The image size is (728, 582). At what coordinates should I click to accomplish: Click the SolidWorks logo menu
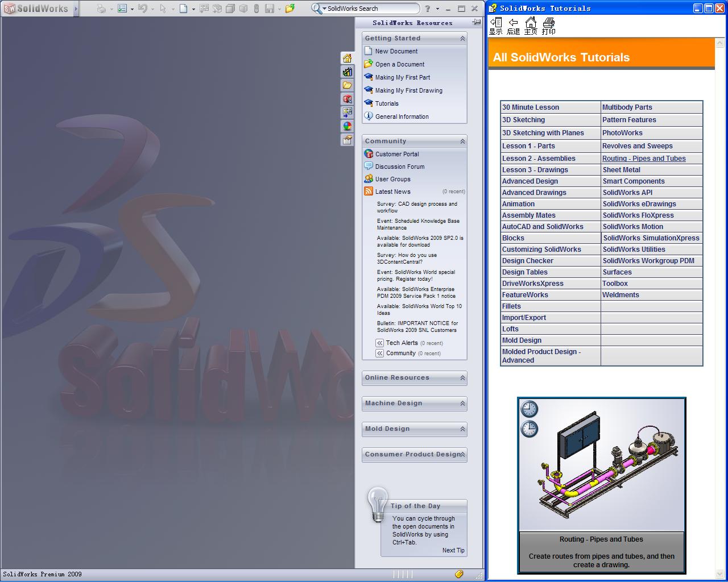36,9
